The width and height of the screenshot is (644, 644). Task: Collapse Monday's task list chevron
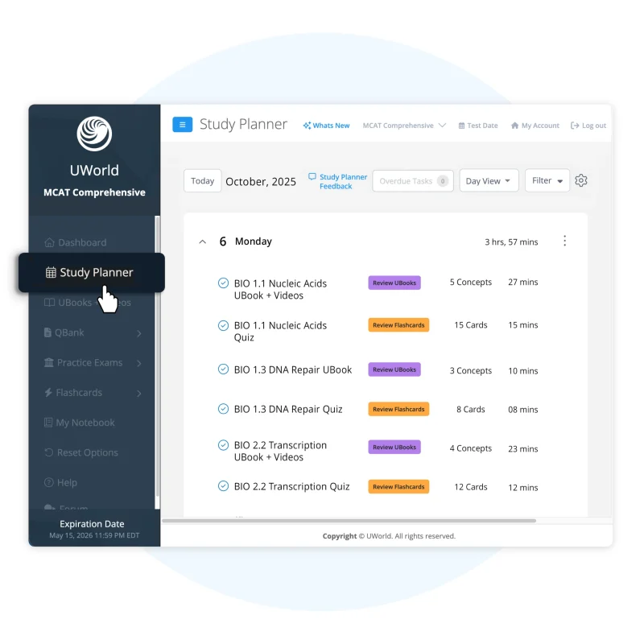click(203, 241)
